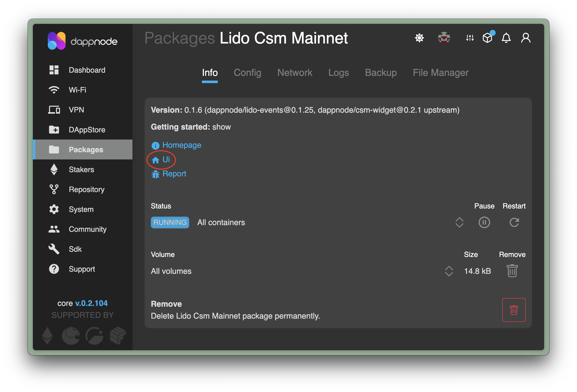
Task: Click the box-shaped supporter logo in the sidebar footer
Action: pos(118,336)
